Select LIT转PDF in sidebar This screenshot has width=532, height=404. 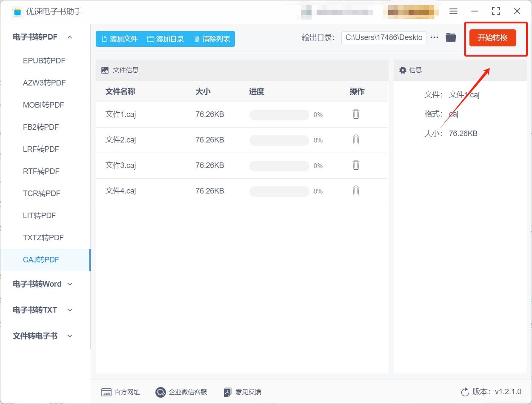click(x=40, y=216)
